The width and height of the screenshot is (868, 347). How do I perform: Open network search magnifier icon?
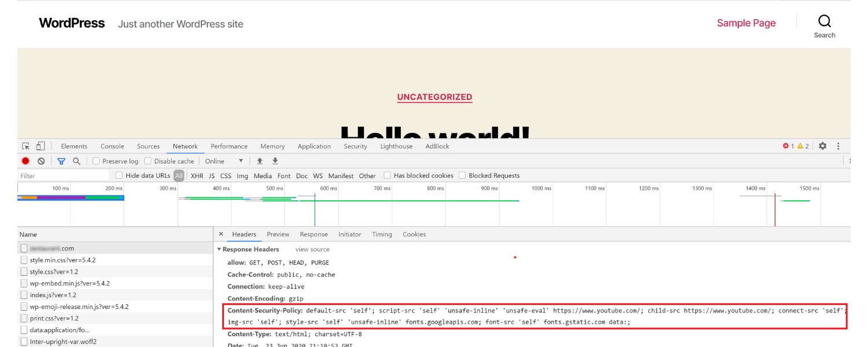[76, 161]
